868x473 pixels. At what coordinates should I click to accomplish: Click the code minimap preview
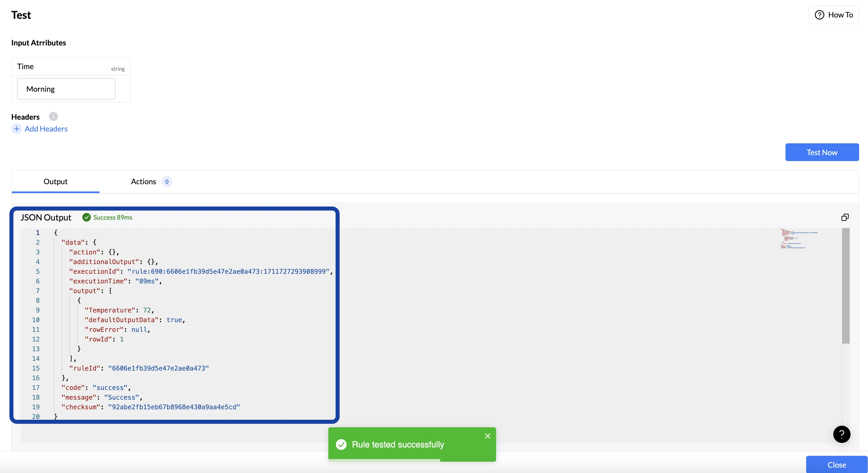798,239
